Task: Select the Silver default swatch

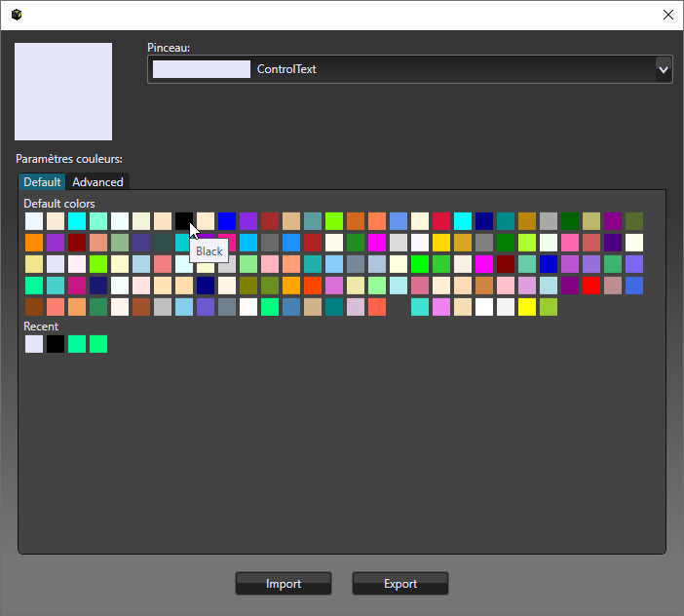Action: (x=163, y=307)
